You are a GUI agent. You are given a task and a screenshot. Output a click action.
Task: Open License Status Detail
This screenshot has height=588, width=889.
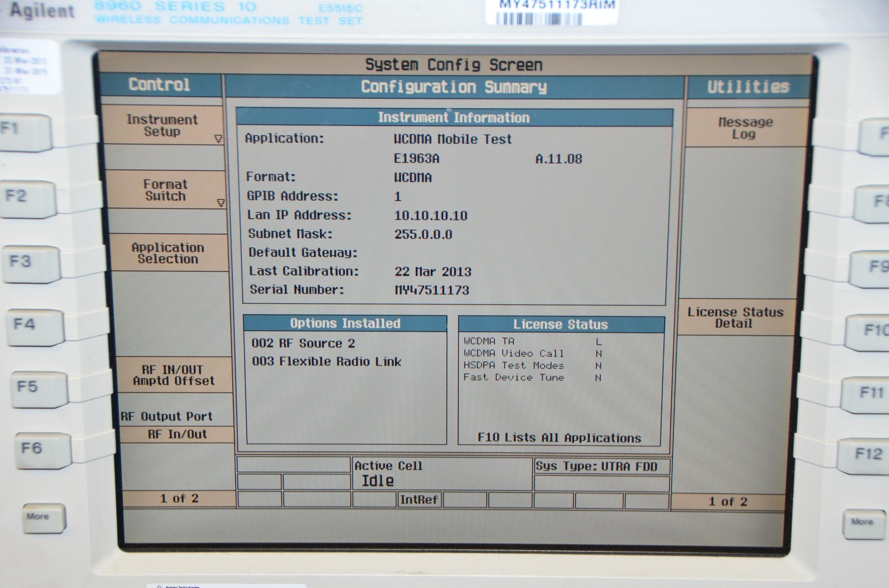[x=735, y=318]
